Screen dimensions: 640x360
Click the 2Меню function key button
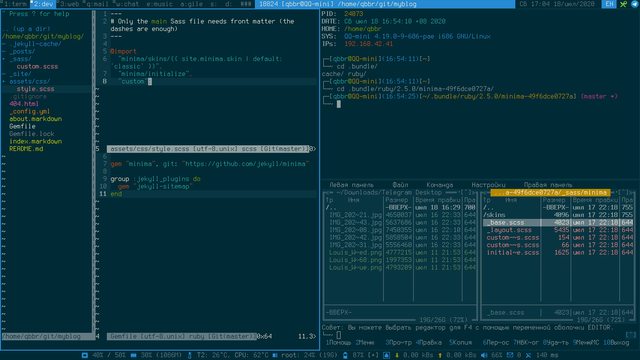click(x=364, y=342)
